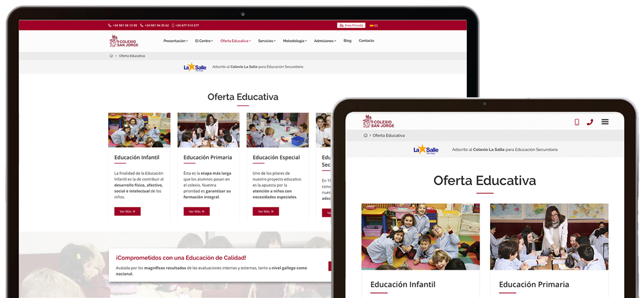Screen dimensions: 644x298
Task: Open the Área Privada button
Action: tap(351, 26)
